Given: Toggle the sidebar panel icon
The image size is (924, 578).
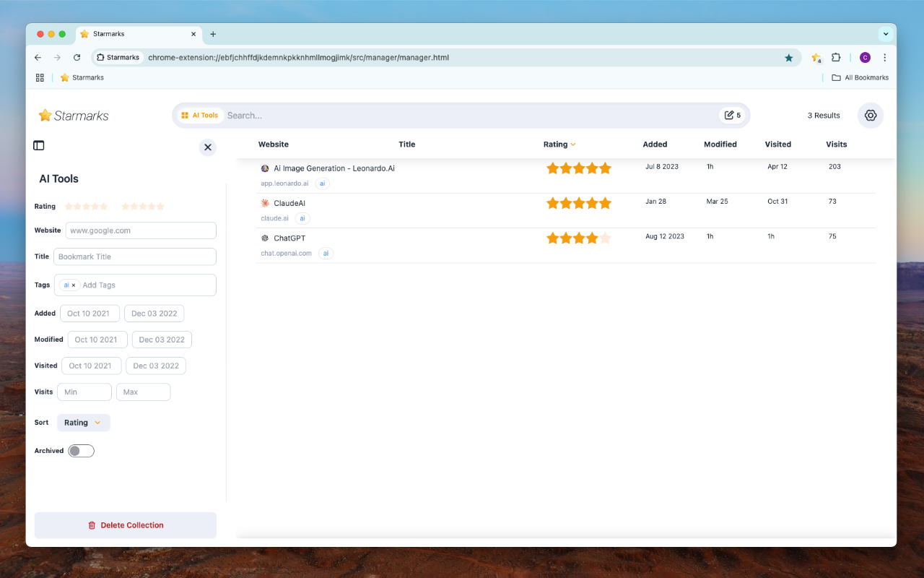Looking at the screenshot, I should click(39, 145).
